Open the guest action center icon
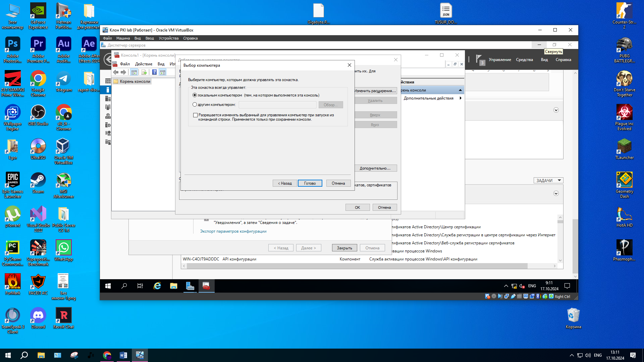The height and width of the screenshot is (362, 644). pyautogui.click(x=567, y=286)
